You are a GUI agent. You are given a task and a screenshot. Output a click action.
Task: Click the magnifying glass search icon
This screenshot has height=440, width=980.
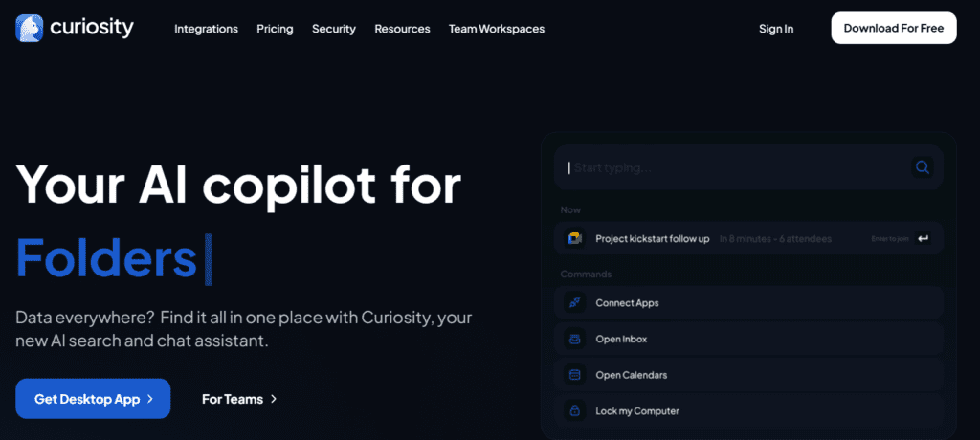(x=923, y=167)
